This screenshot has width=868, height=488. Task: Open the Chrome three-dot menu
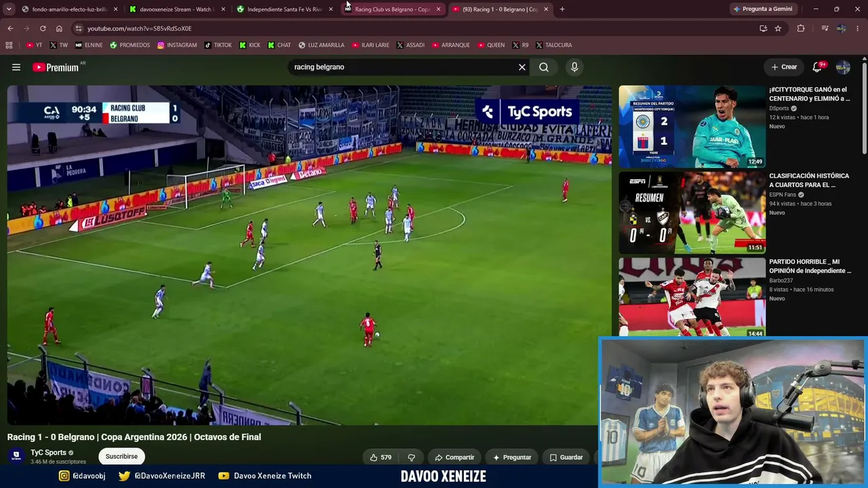tap(858, 28)
